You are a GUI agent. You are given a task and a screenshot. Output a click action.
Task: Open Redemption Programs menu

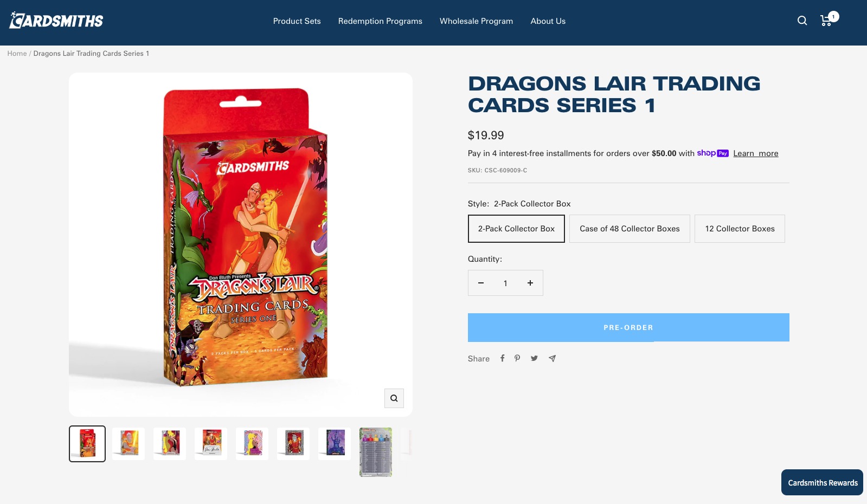pos(380,21)
